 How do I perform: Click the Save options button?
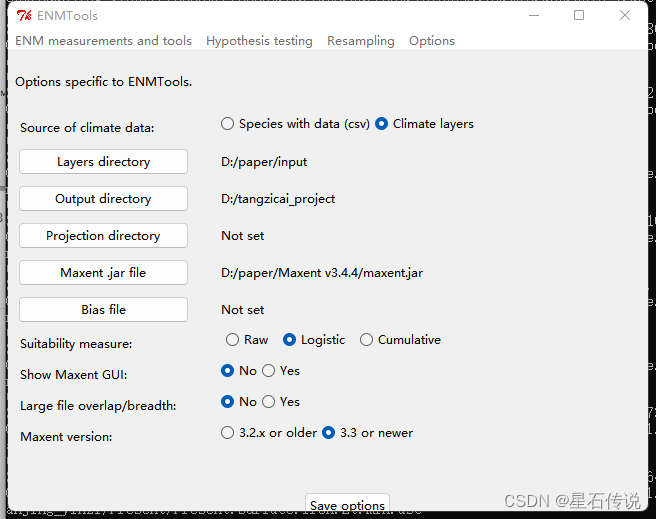[x=347, y=504]
